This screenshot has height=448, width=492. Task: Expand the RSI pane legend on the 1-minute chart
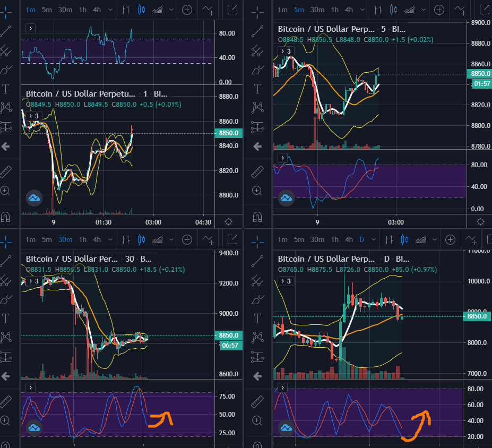30,29
